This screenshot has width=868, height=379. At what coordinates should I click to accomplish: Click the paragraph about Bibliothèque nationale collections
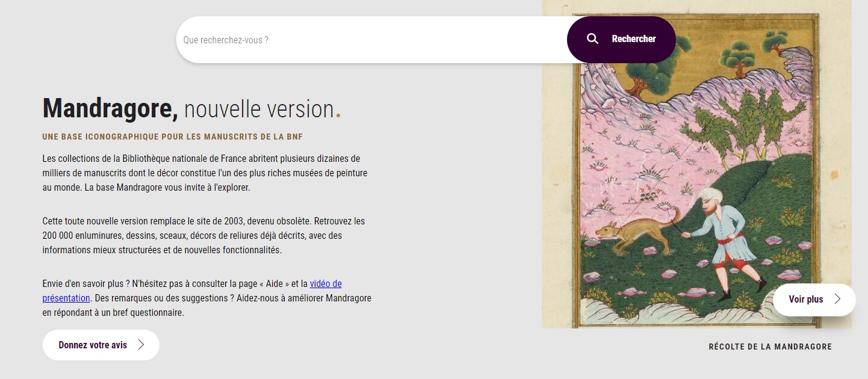(205, 173)
